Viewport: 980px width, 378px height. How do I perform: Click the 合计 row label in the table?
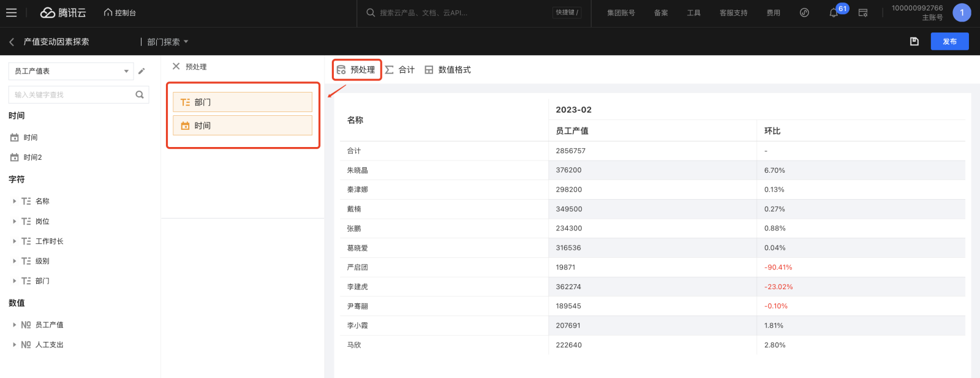point(354,151)
